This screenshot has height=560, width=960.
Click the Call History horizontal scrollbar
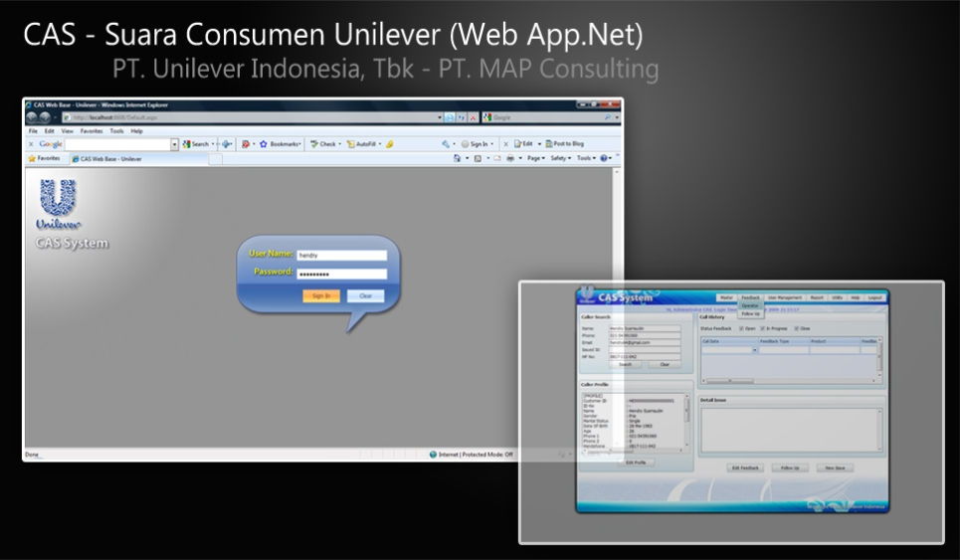coord(789,381)
